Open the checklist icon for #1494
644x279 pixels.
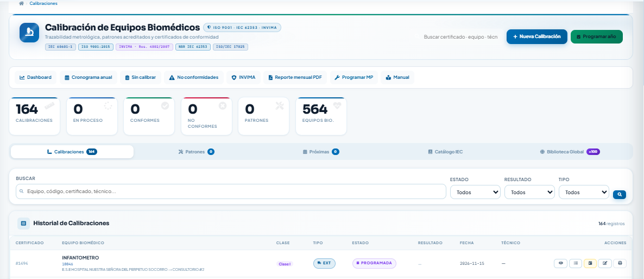[576, 263]
